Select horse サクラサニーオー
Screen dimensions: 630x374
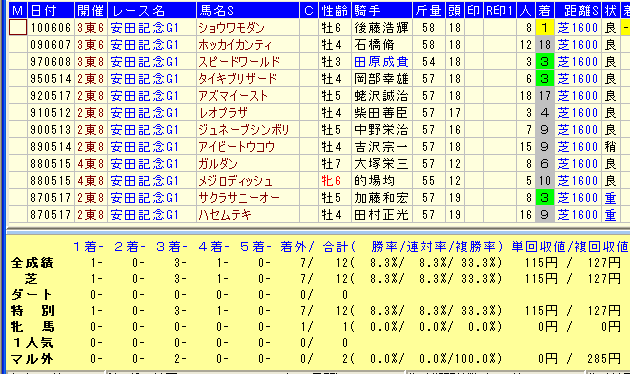(x=239, y=198)
